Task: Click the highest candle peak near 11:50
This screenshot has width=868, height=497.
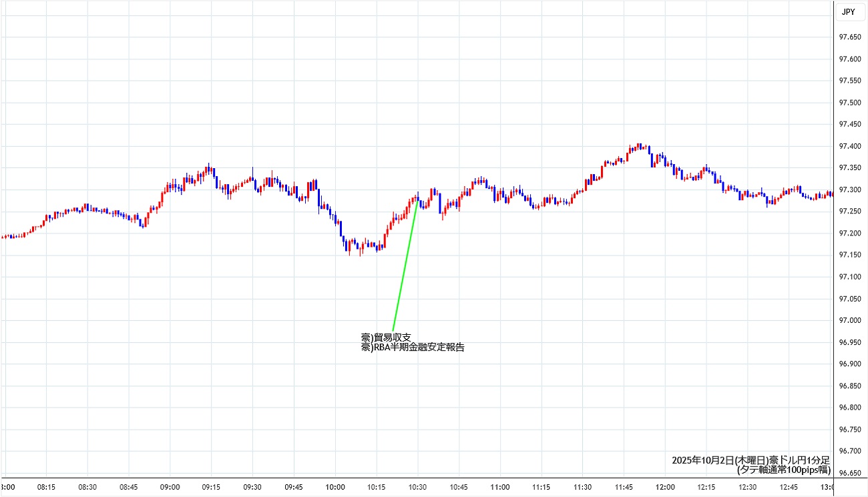Action: coord(639,145)
